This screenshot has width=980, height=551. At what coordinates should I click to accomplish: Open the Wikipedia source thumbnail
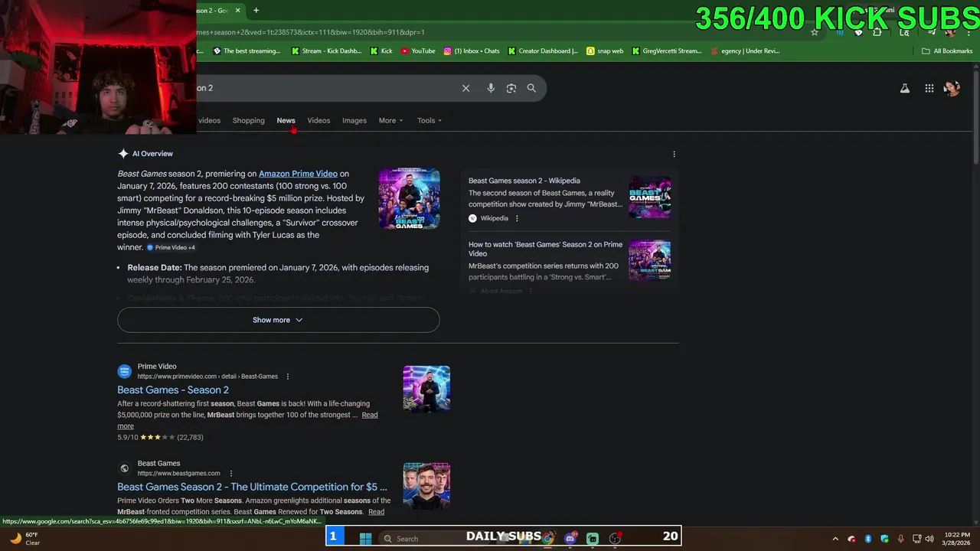649,197
